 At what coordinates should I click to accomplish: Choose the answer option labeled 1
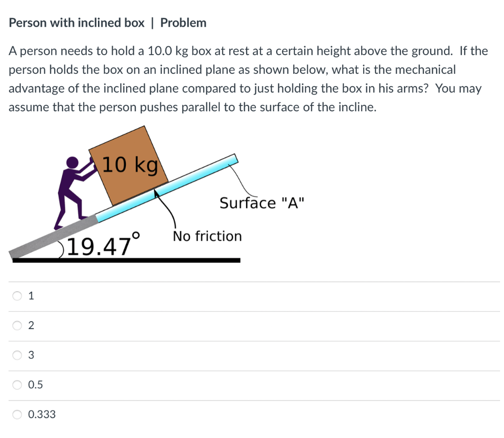coord(31,296)
